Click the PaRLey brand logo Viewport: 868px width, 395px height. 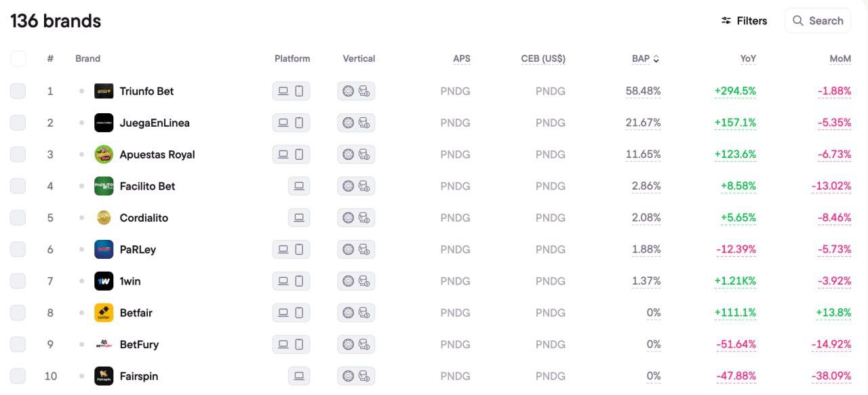coord(104,249)
